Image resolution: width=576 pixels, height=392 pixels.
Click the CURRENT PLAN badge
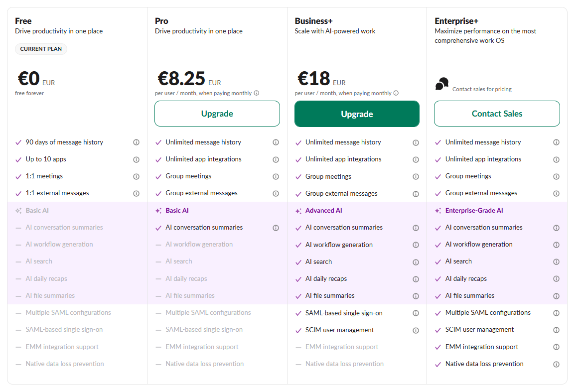coord(41,49)
